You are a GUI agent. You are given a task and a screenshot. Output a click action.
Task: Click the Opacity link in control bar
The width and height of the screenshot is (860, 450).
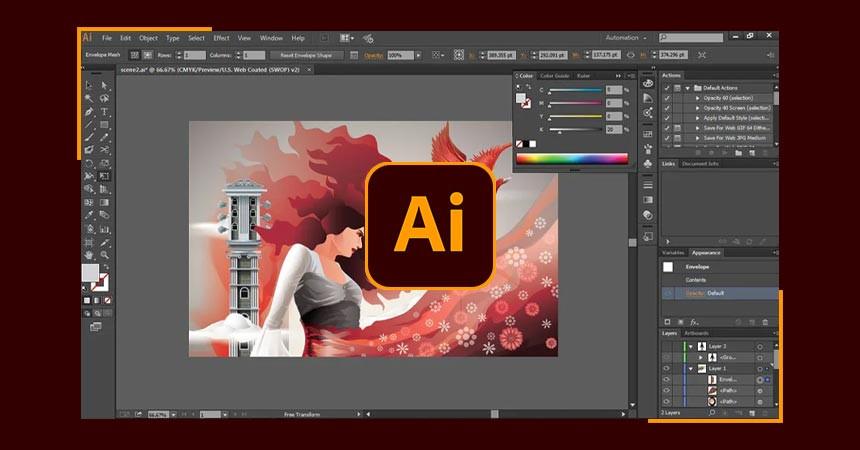pyautogui.click(x=373, y=55)
